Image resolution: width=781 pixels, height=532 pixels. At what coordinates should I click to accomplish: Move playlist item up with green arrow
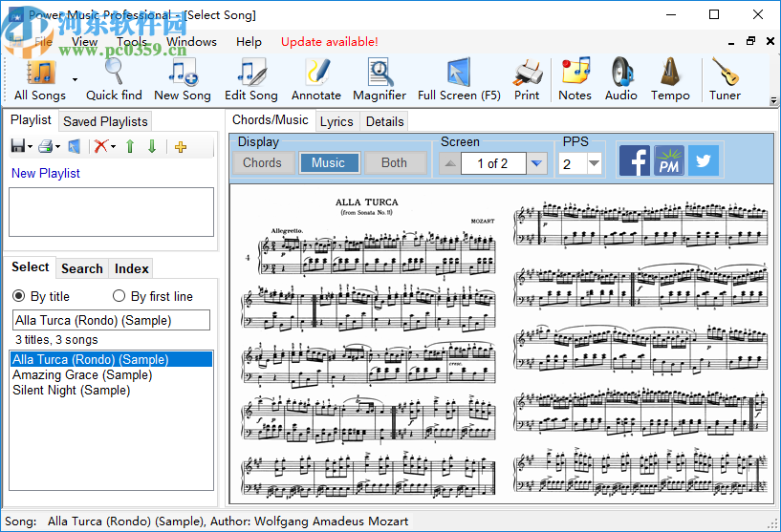(x=130, y=146)
